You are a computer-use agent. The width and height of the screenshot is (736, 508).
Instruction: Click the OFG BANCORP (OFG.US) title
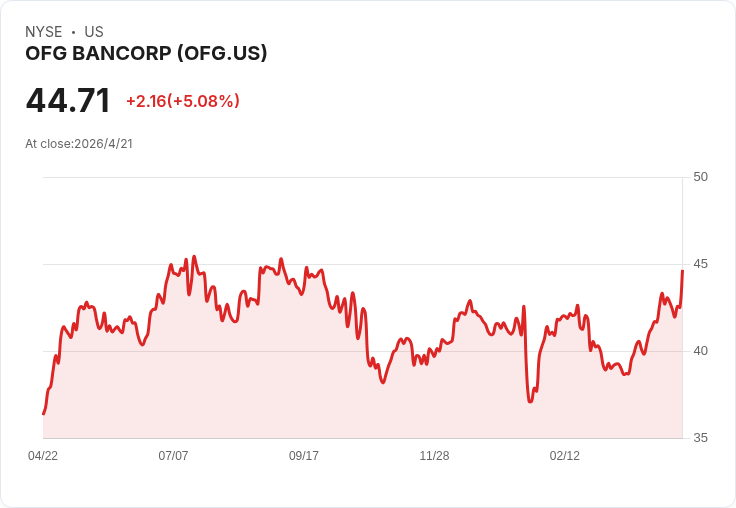point(146,53)
